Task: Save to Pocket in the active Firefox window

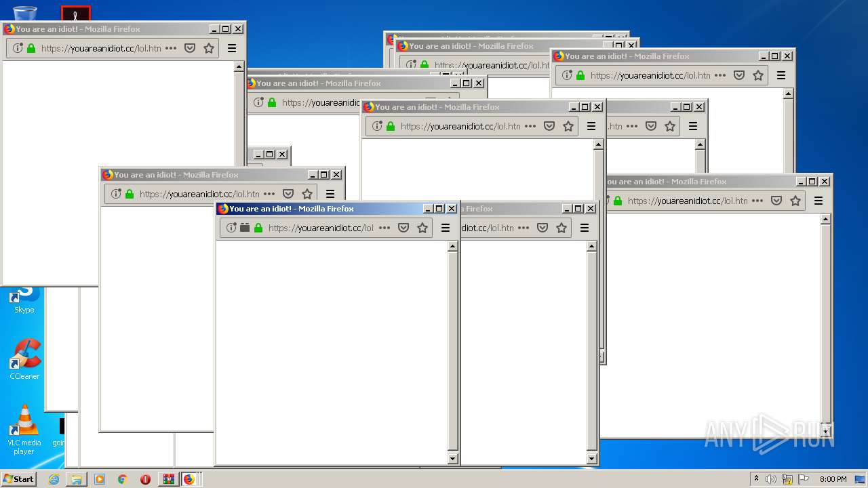Action: coord(403,228)
